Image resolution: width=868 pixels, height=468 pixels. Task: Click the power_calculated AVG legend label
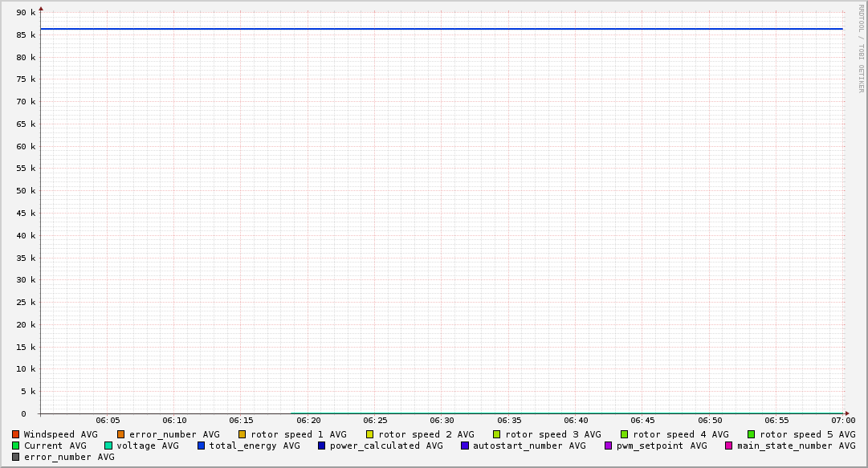point(385,446)
